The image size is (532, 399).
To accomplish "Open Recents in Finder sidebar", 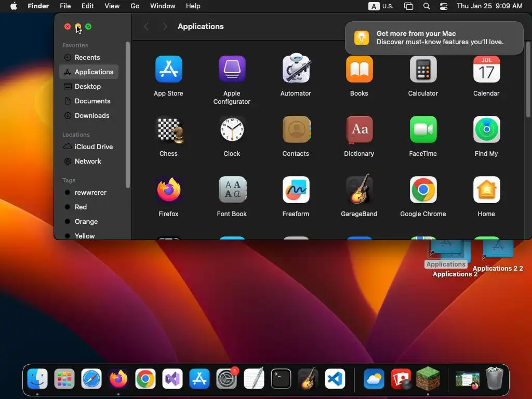I will [x=89, y=57].
